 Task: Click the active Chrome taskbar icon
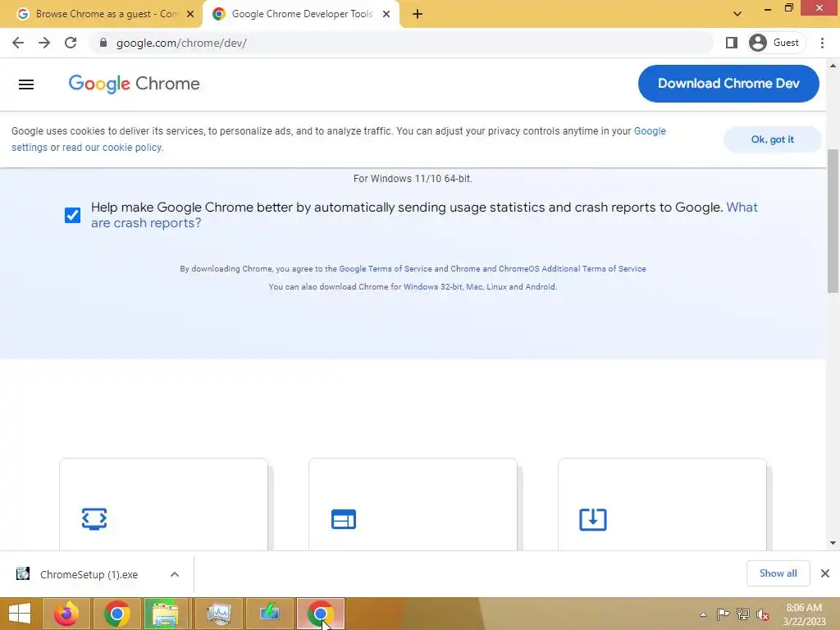[321, 614]
